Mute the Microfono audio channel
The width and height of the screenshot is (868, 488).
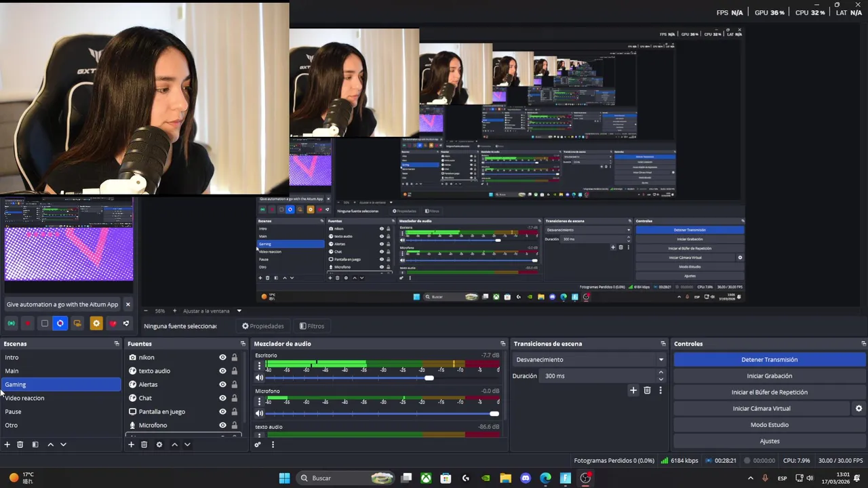pos(259,413)
